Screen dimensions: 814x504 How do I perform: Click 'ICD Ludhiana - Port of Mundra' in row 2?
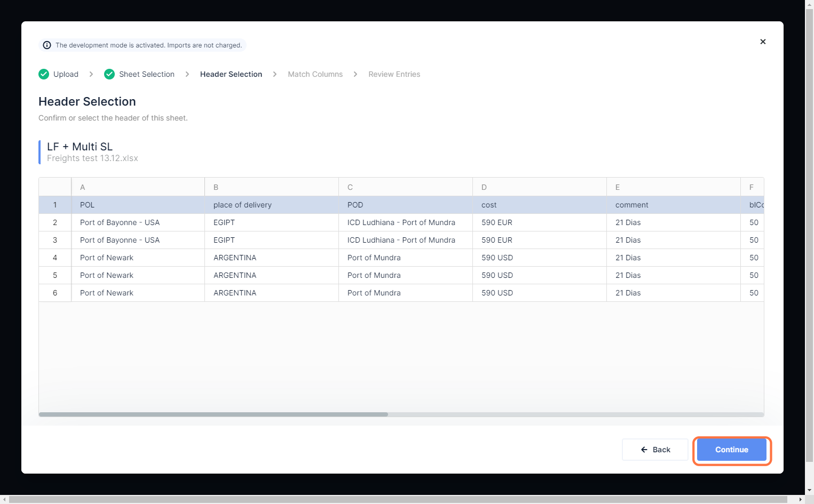406,222
